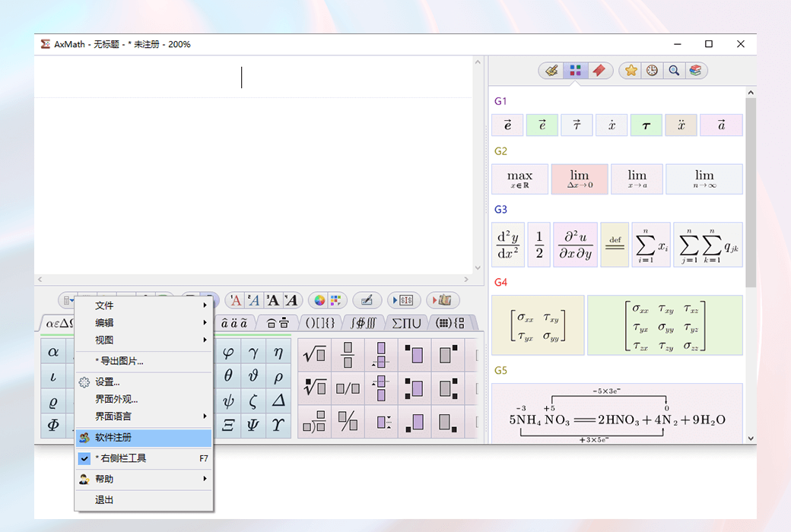Toggle the bold italic A text style

[291, 300]
